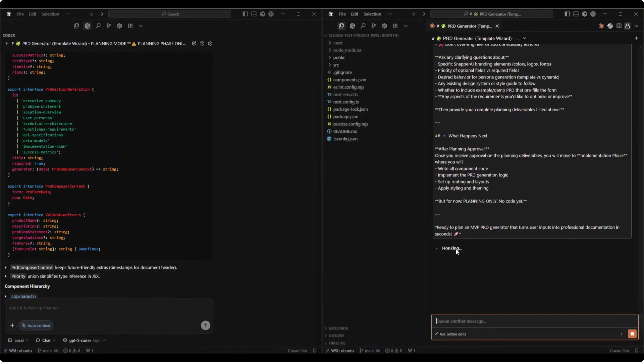Image resolution: width=644 pixels, height=362 pixels.
Task: Open Codex chat history icon
Action: click(x=202, y=44)
